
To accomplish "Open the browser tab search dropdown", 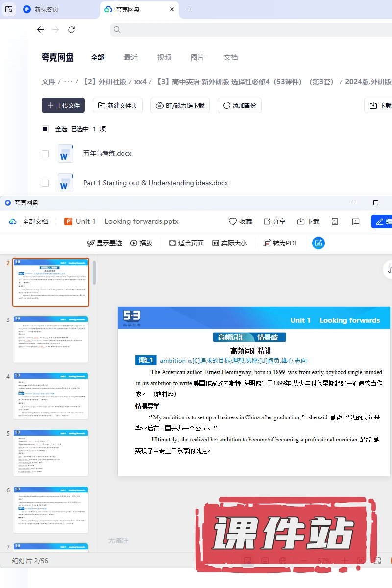I will [x=9, y=9].
